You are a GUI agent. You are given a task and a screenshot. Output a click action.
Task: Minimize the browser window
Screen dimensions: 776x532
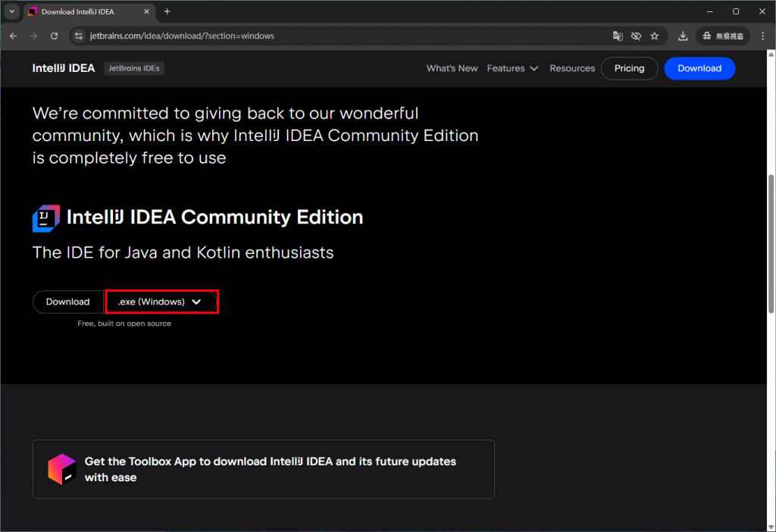tap(709, 11)
